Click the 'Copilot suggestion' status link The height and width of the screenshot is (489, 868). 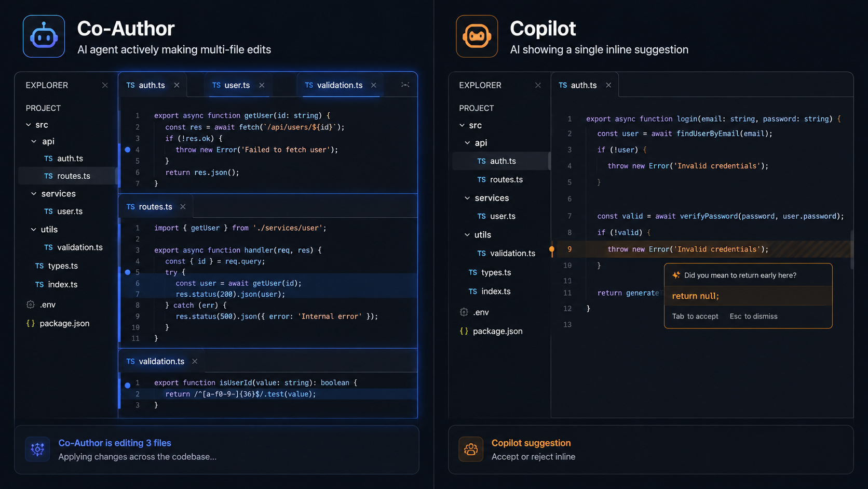click(x=531, y=443)
